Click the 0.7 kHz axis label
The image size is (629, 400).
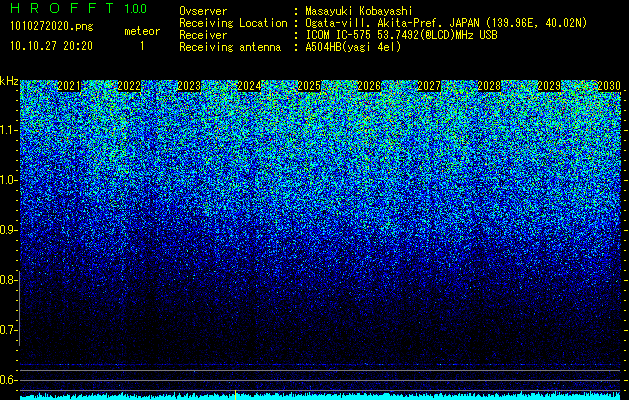point(8,330)
